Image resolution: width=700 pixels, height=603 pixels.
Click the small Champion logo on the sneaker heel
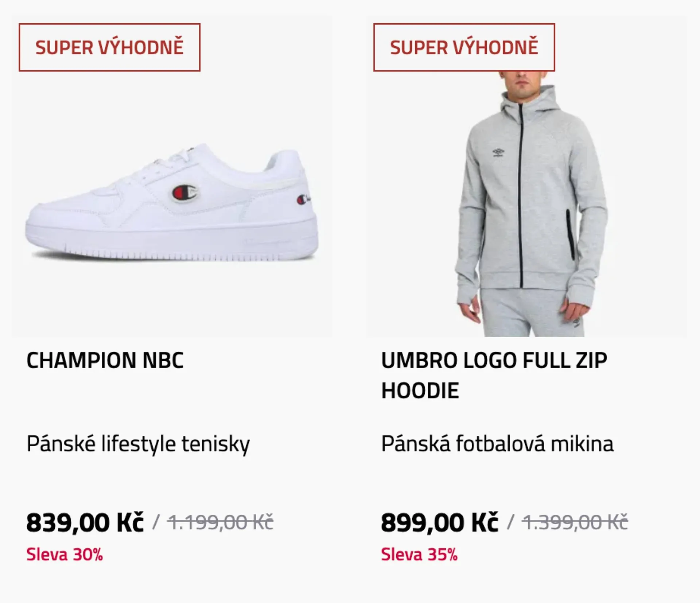point(303,200)
